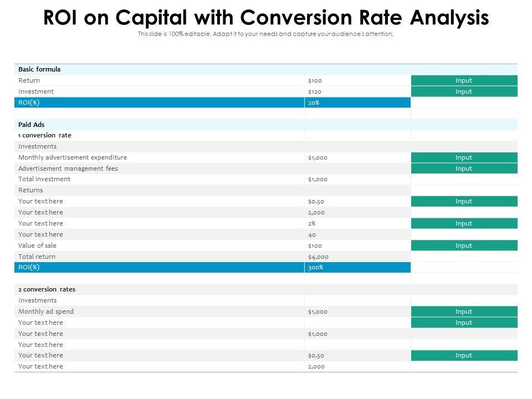This screenshot has height=399, width=532.
Task: Click the Input cell beside Investment $120
Action: tap(464, 91)
